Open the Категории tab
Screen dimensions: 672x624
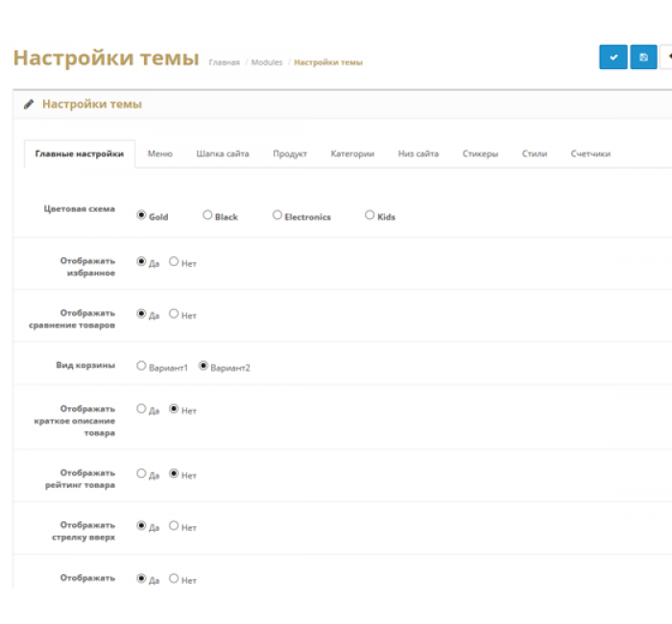point(352,154)
